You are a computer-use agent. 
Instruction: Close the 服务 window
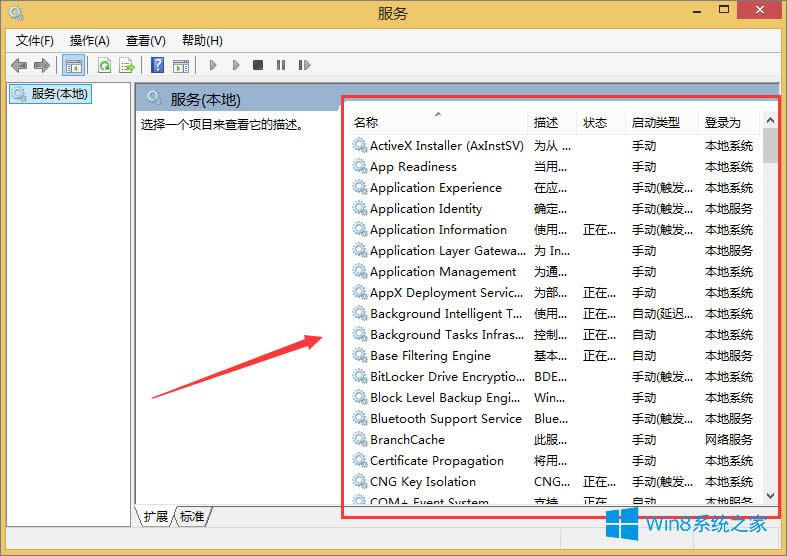click(760, 10)
